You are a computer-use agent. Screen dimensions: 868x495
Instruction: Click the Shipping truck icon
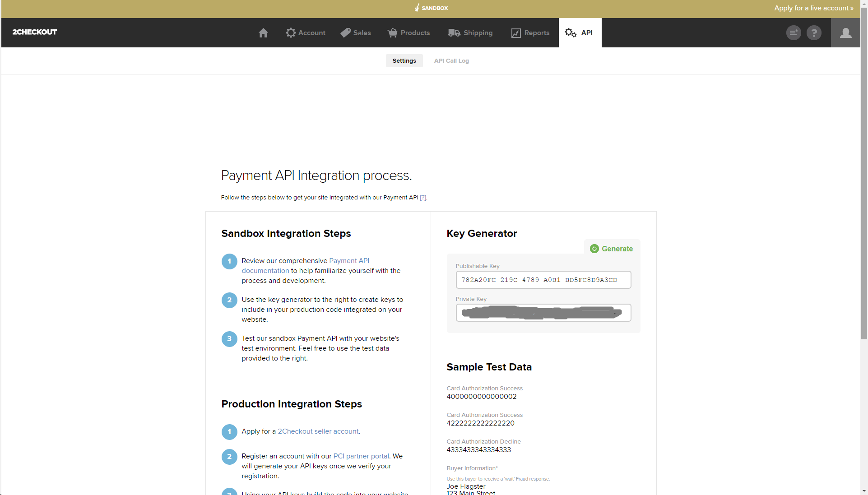point(454,32)
